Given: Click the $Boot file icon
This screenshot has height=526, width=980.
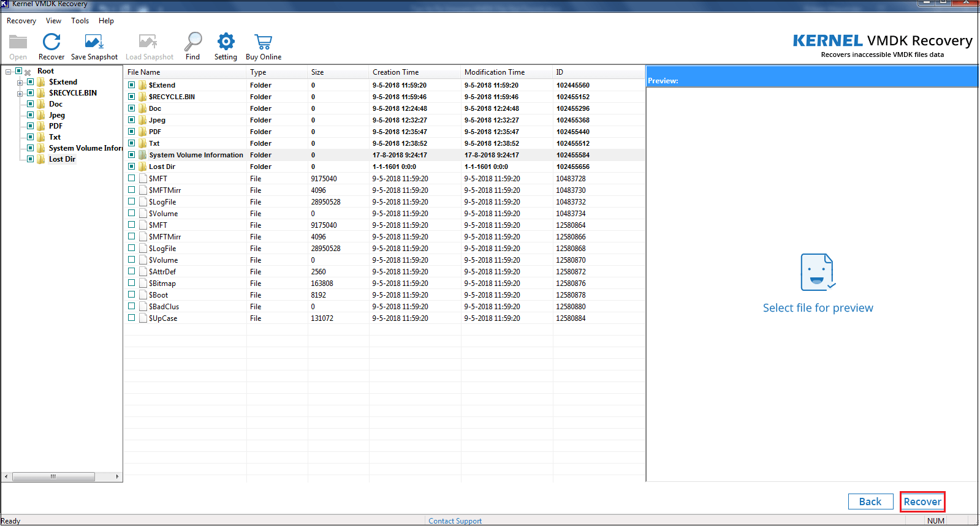Looking at the screenshot, I should click(x=143, y=295).
